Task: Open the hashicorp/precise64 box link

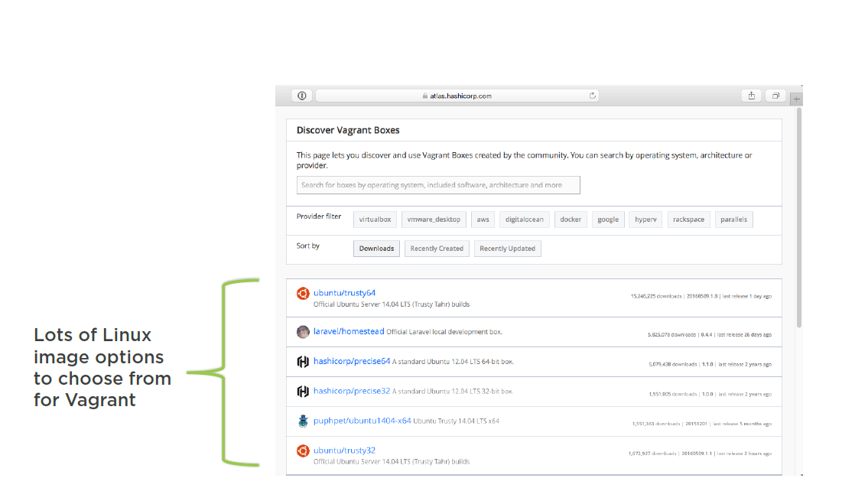Action: click(x=352, y=361)
